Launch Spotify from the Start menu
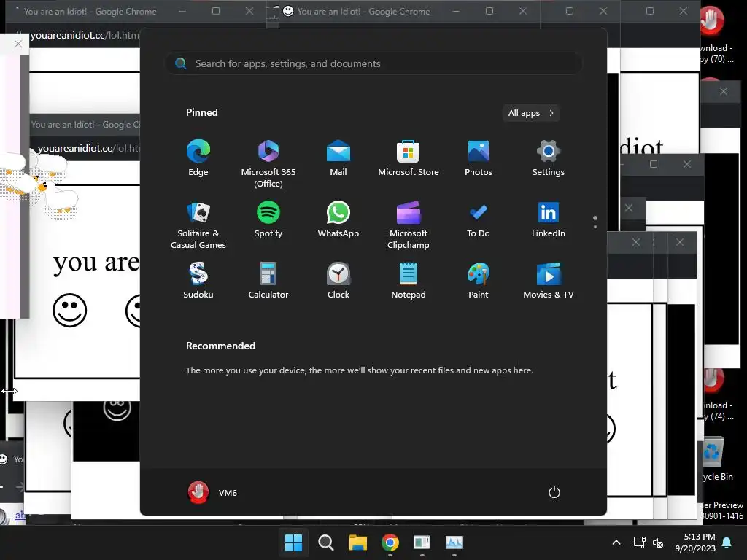This screenshot has height=560, width=747. point(268,219)
